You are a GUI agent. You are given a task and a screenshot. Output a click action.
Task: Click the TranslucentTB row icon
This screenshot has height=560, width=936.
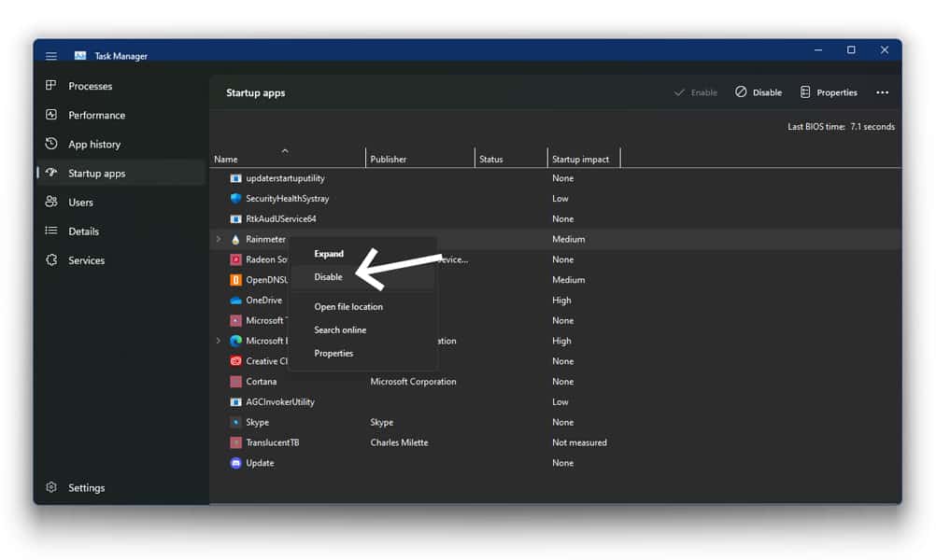tap(235, 442)
